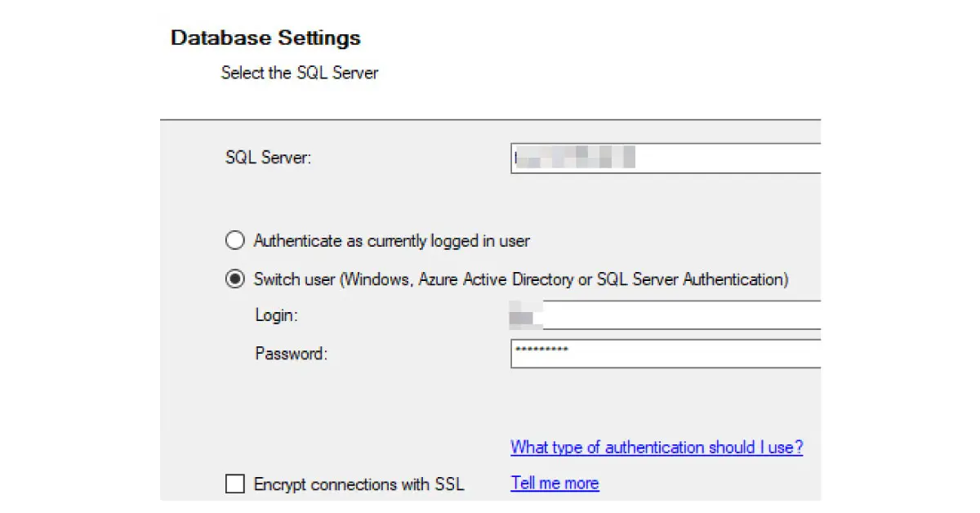The width and height of the screenshot is (980, 513).
Task: Open What type of authentication should I use link
Action: [x=657, y=448]
